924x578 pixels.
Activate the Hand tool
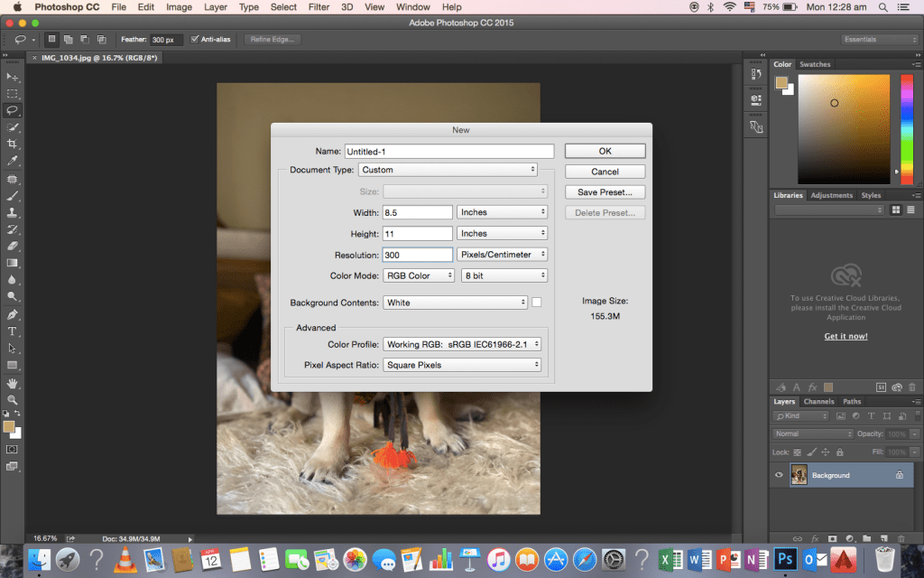pyautogui.click(x=13, y=383)
